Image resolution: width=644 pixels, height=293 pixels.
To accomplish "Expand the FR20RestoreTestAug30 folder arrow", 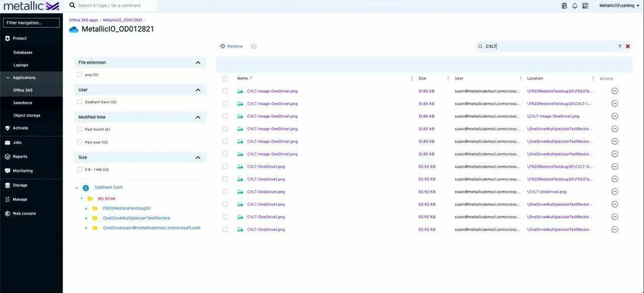I will tap(87, 208).
